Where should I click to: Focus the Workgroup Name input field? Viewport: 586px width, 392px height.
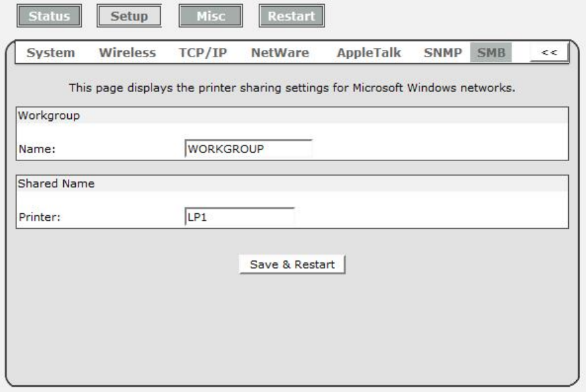point(248,148)
